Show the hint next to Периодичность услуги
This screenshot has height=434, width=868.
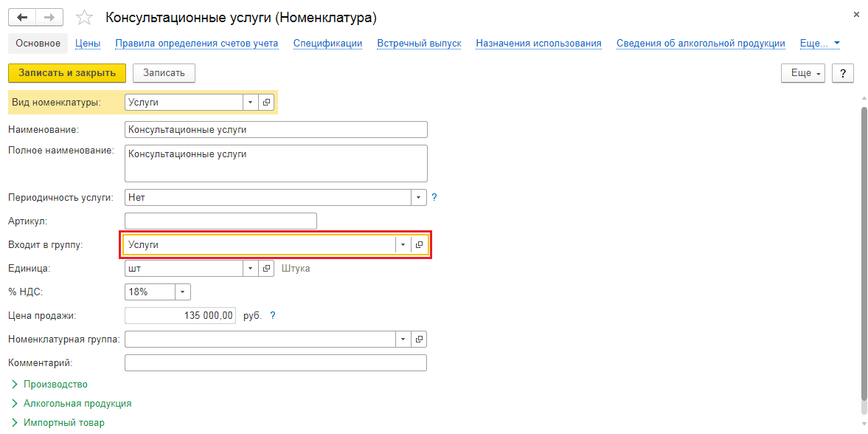coord(434,198)
